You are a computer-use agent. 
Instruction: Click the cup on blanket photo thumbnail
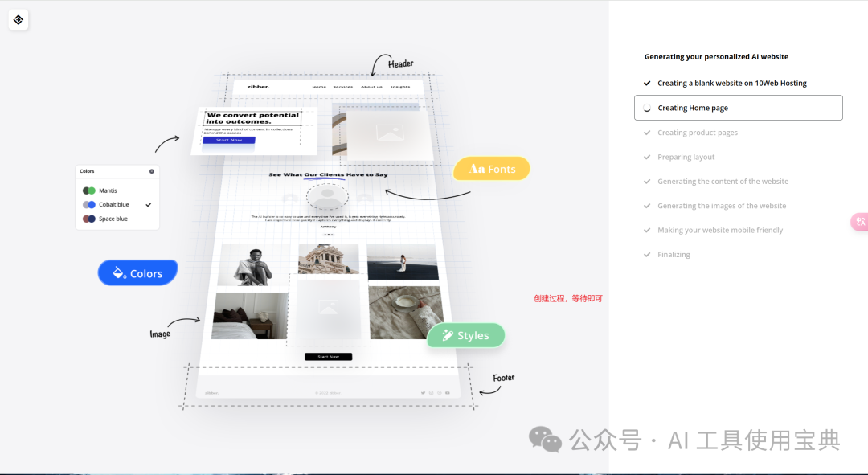coord(407,312)
